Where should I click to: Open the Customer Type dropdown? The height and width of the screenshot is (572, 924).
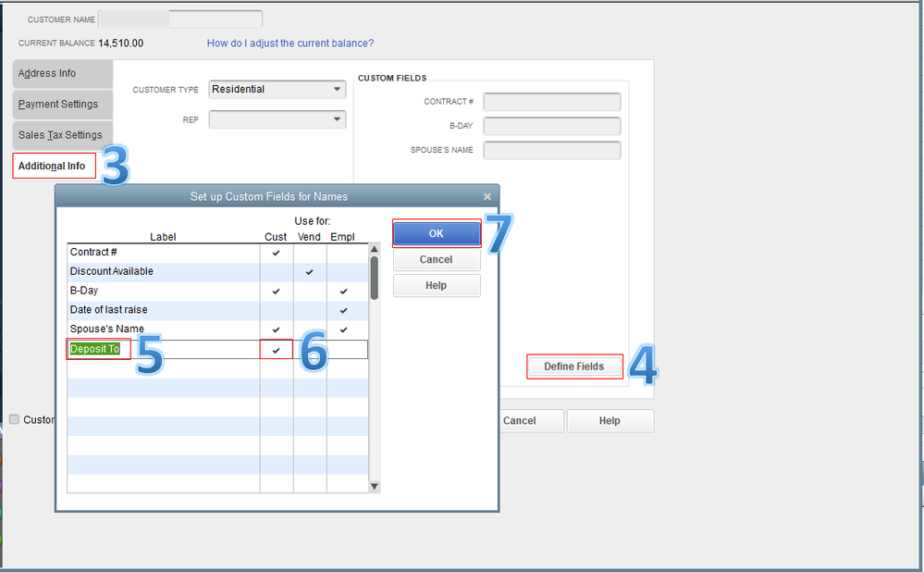(x=277, y=90)
